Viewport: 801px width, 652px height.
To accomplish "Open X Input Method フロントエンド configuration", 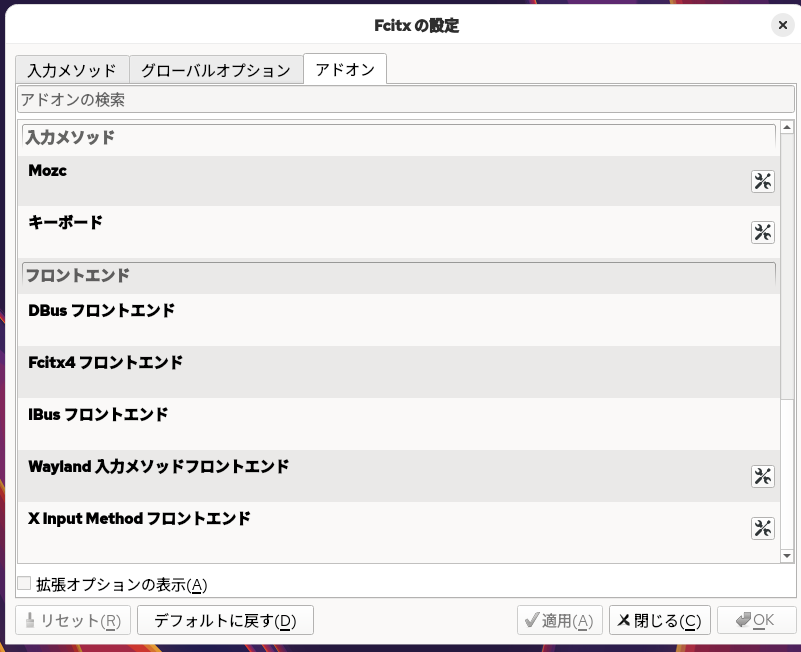I will pos(762,528).
